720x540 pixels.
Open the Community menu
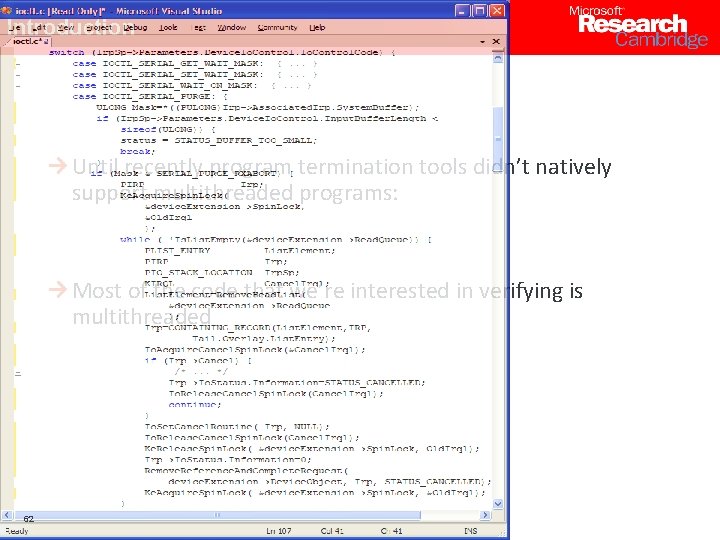[x=277, y=28]
